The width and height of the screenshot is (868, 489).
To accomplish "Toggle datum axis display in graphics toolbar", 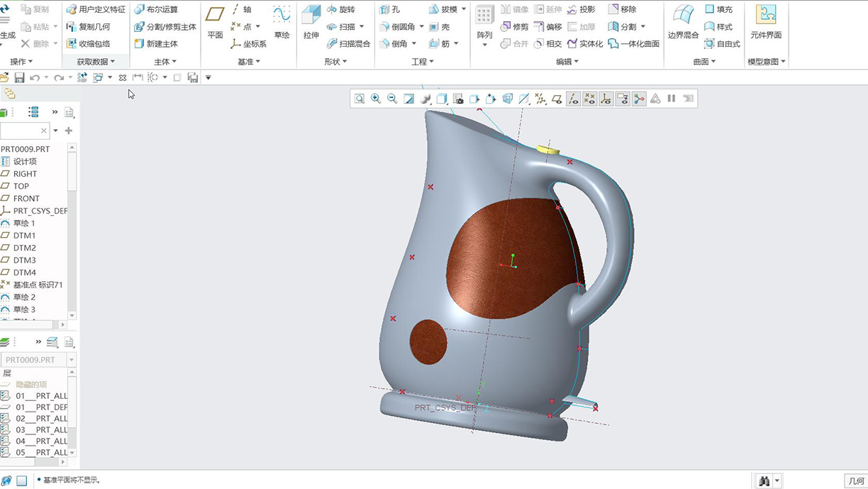I will (573, 99).
